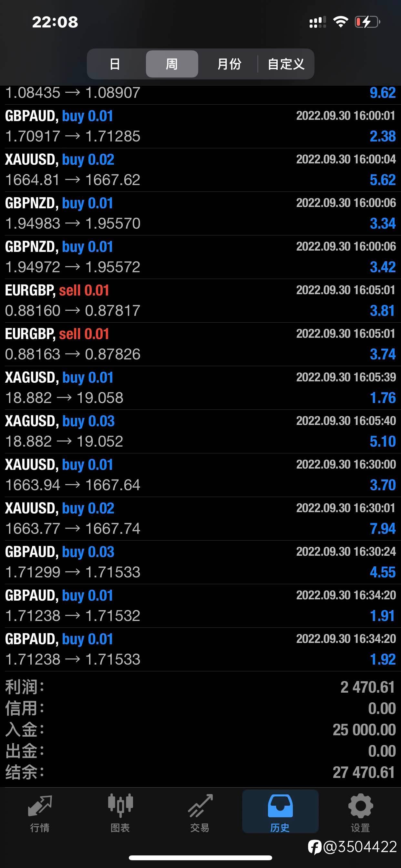The width and height of the screenshot is (401, 868).
Task: Tap the battery charging indicator
Action: tap(367, 22)
